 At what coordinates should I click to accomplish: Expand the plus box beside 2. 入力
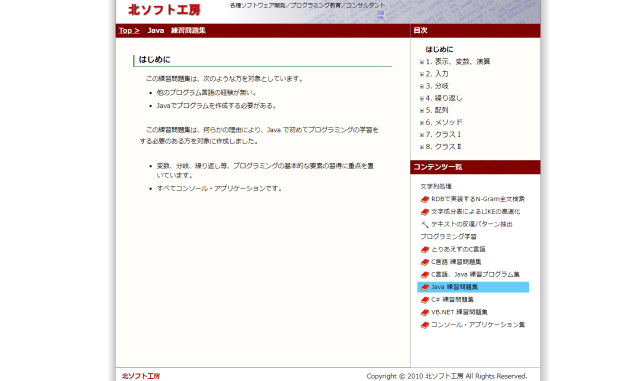click(422, 74)
